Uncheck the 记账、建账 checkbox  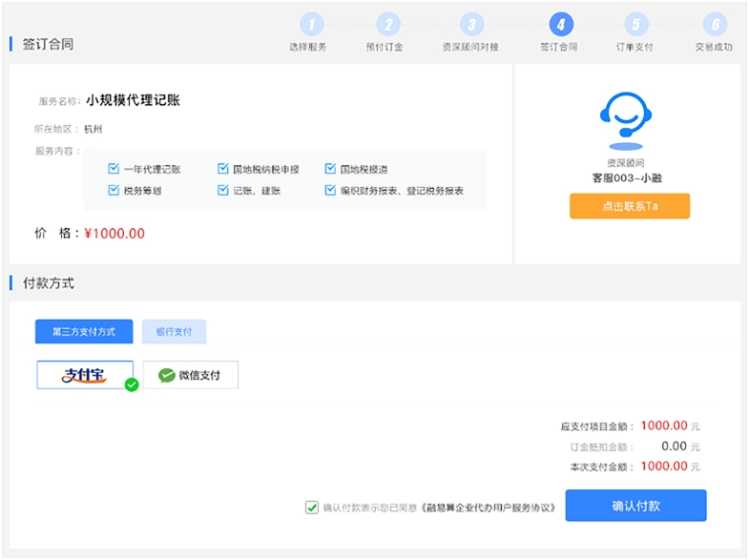222,190
